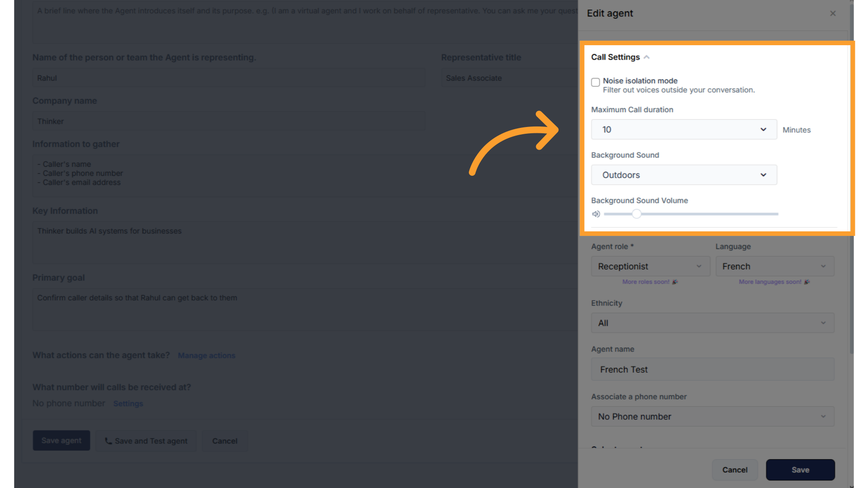Enable Noise isolation mode checkbox
The width and height of the screenshot is (868, 488).
(x=595, y=82)
